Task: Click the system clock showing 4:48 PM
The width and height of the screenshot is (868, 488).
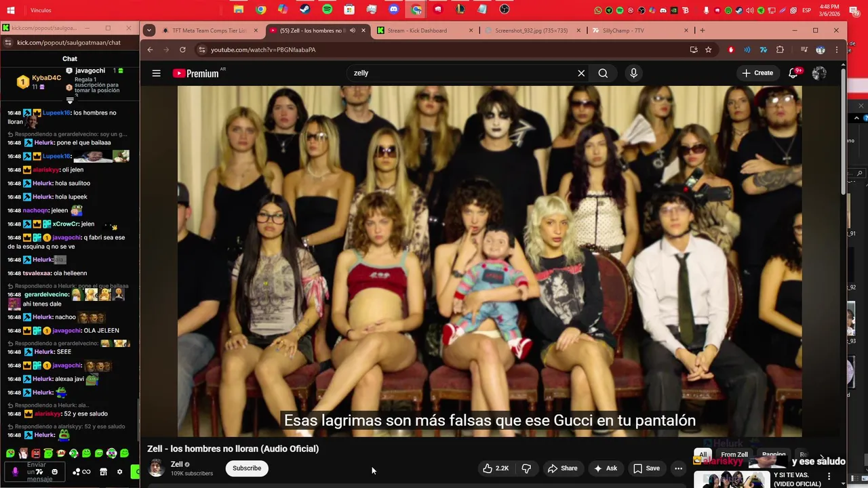Action: [829, 10]
